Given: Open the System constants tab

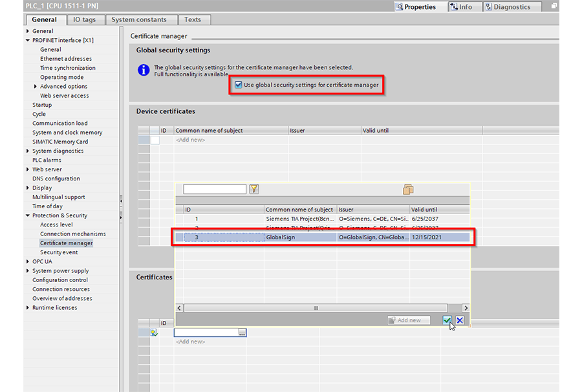Looking at the screenshot, I should point(139,19).
